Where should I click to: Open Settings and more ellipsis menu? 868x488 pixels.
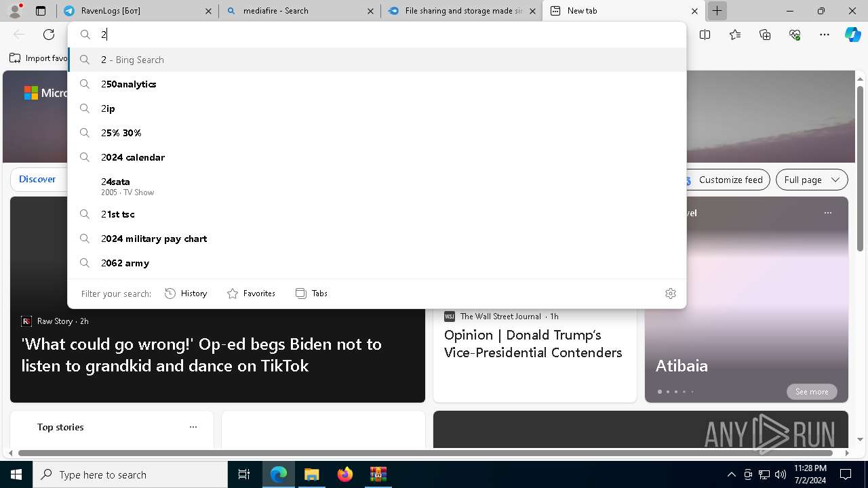(825, 35)
